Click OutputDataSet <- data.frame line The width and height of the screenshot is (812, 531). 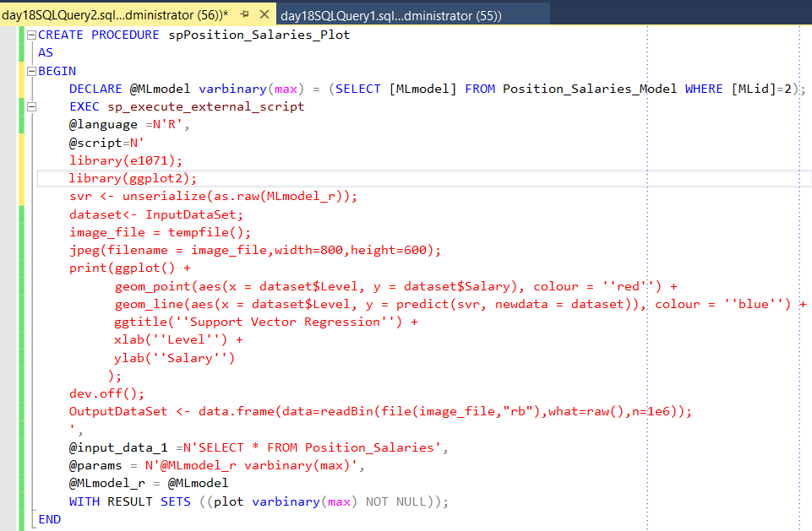[x=380, y=411]
